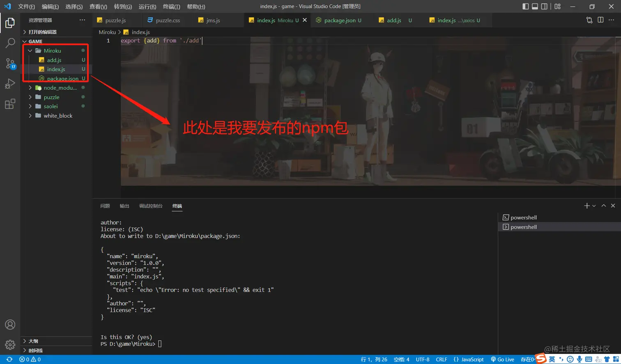This screenshot has width=621, height=364.
Task: Open the 转到(G) menu
Action: (x=123, y=7)
